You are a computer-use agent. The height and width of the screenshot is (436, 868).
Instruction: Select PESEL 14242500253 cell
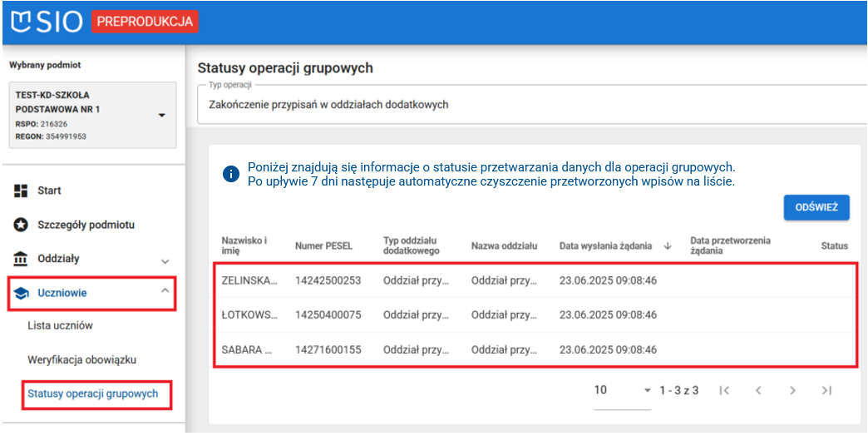328,281
